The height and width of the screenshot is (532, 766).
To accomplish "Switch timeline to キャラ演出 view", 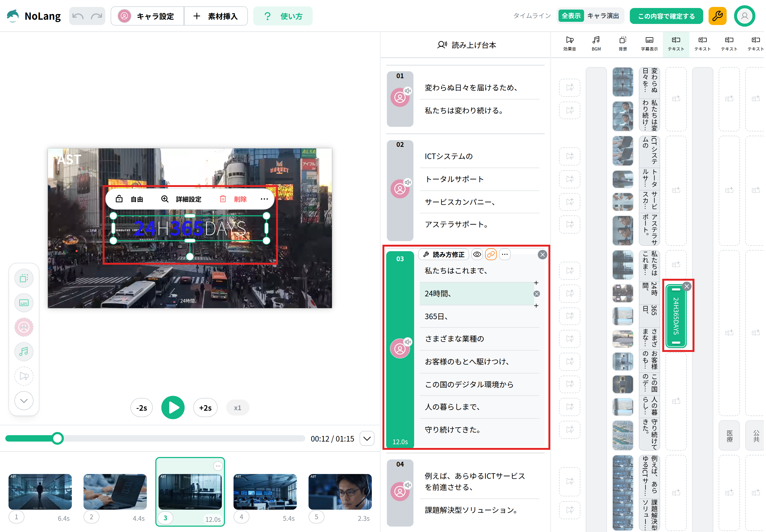I will tap(603, 16).
